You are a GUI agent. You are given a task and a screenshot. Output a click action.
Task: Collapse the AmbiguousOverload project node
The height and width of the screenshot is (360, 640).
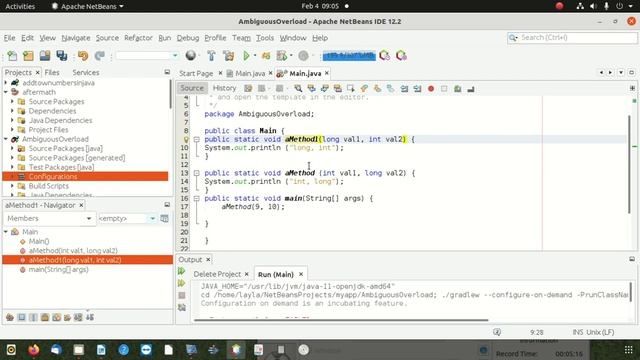(6, 139)
